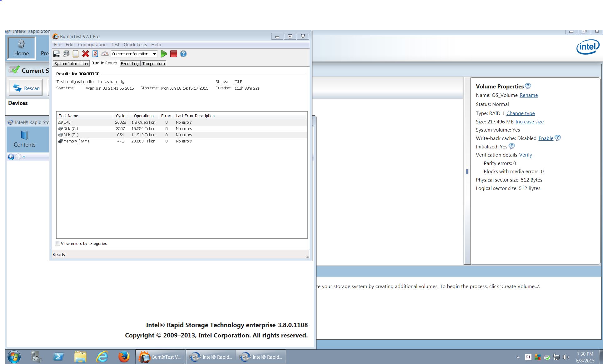
Task: Select the Disk (C:) test row
Action: tap(182, 129)
